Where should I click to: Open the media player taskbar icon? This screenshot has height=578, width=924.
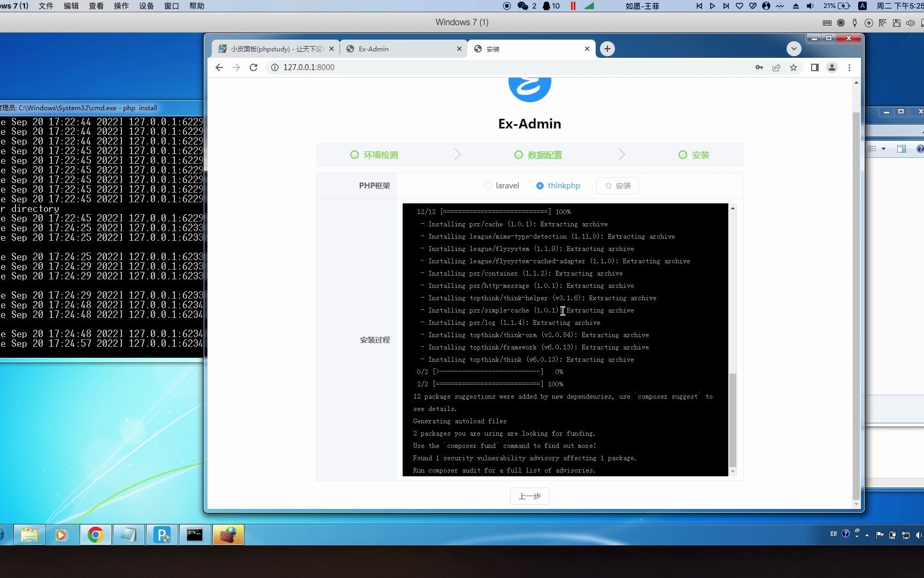[x=61, y=535]
